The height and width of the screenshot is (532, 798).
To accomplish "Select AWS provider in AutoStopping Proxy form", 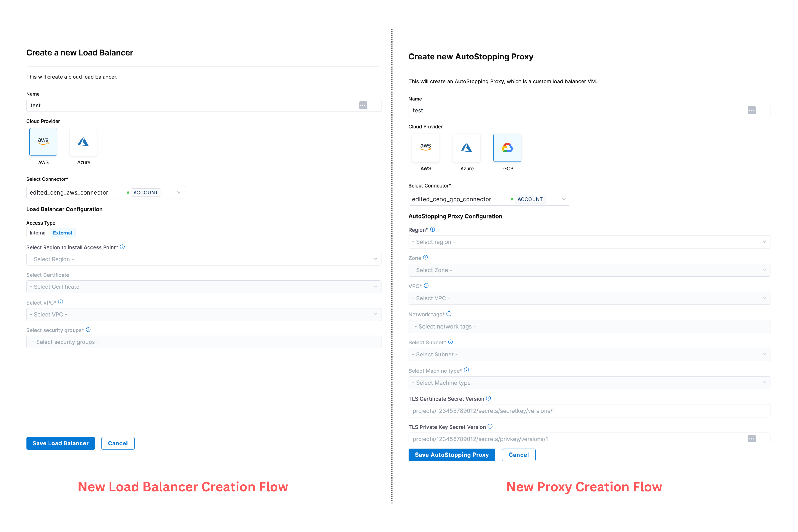I will [x=425, y=148].
